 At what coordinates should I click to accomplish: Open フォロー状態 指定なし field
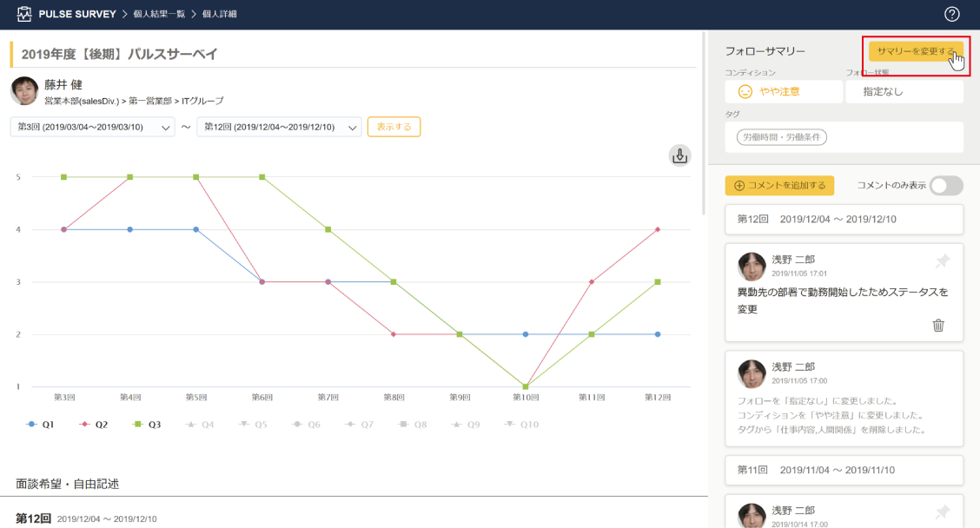(x=904, y=91)
